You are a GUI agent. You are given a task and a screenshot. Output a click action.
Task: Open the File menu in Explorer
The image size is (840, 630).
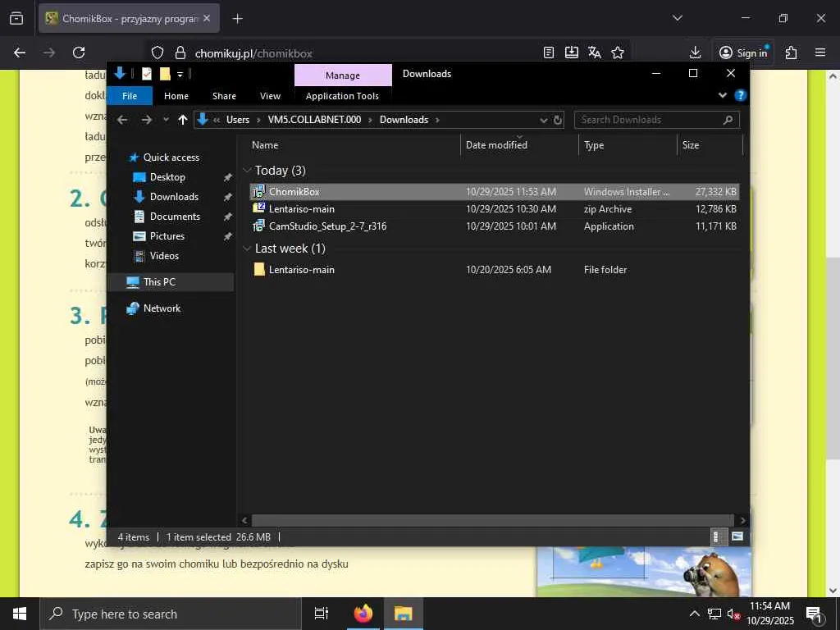pyautogui.click(x=130, y=96)
